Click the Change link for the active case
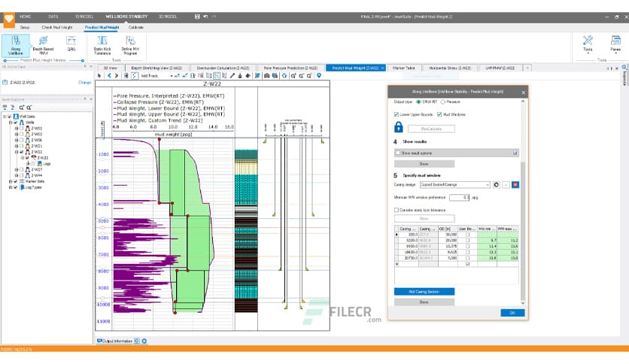Screen dimensions: 629x364 pyautogui.click(x=85, y=83)
